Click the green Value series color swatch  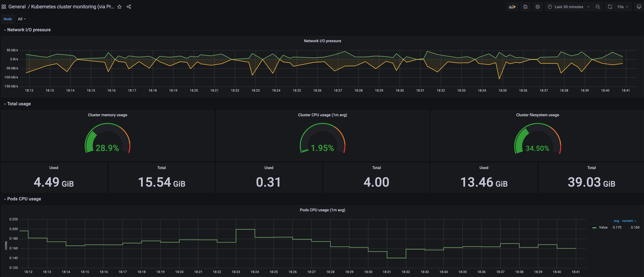[594, 227]
